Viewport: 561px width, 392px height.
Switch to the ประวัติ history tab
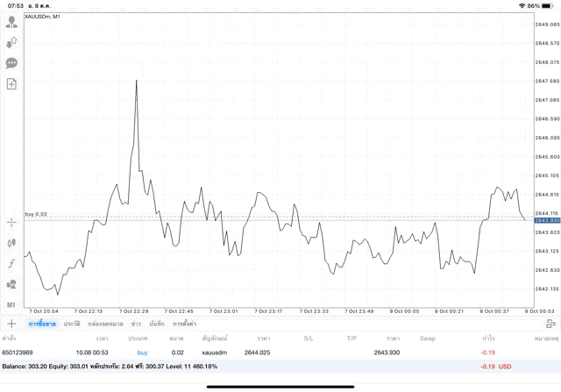(x=71, y=324)
